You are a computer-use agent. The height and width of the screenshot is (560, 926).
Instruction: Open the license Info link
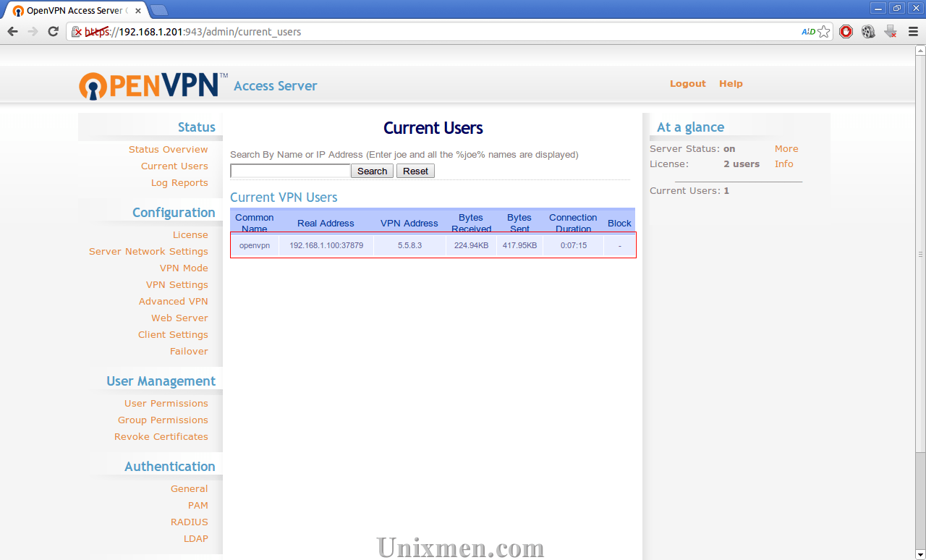[x=783, y=164]
